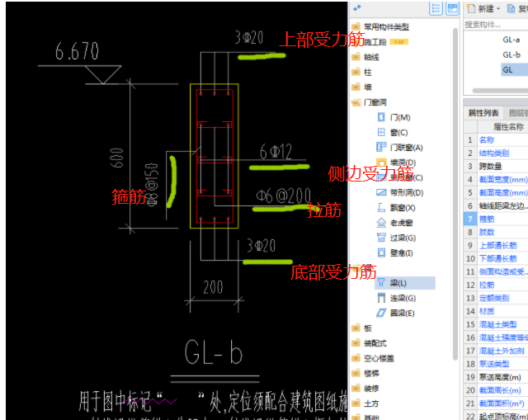Click the 搜索构件 search field
The image size is (528, 420).
(496, 25)
